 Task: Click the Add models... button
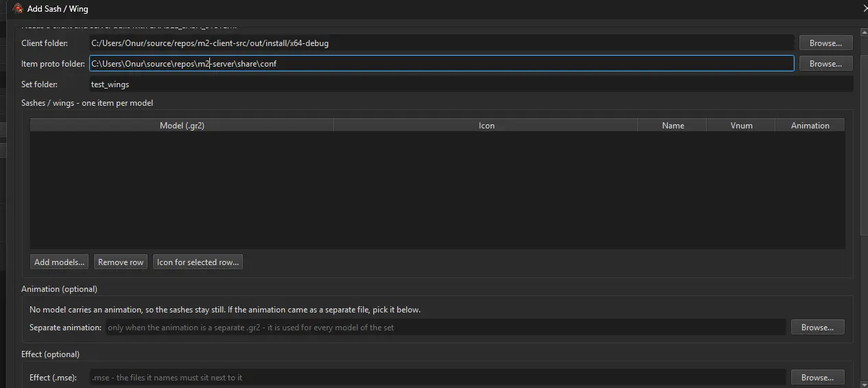[60, 262]
